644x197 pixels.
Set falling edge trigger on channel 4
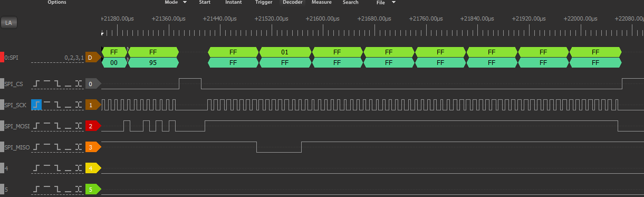tap(57, 168)
